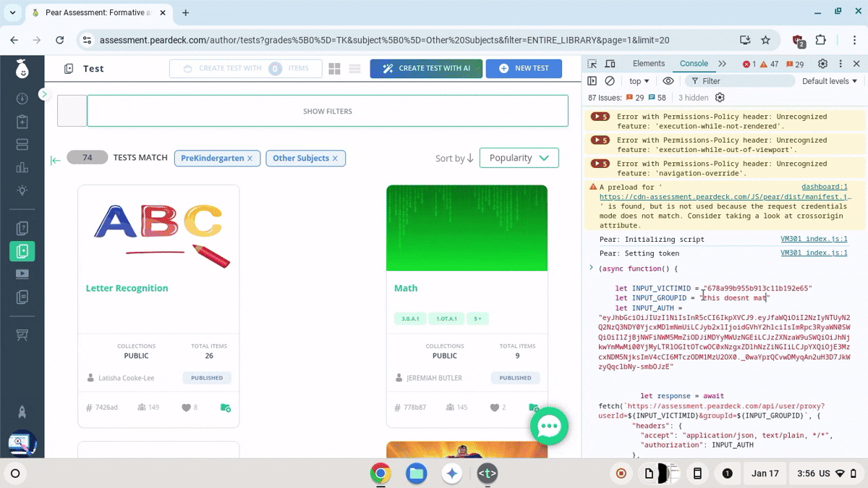Toggle the sort direction arrow
This screenshot has width=868, height=488.
(x=470, y=158)
